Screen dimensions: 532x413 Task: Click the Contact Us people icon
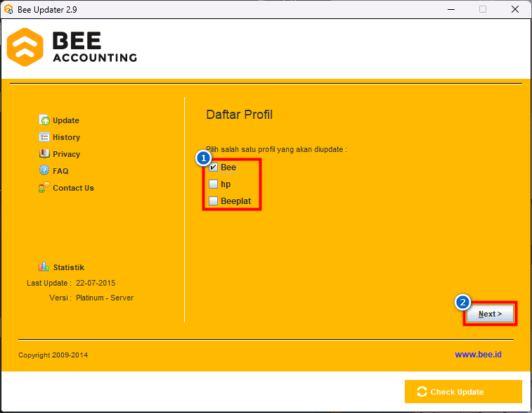coord(44,187)
